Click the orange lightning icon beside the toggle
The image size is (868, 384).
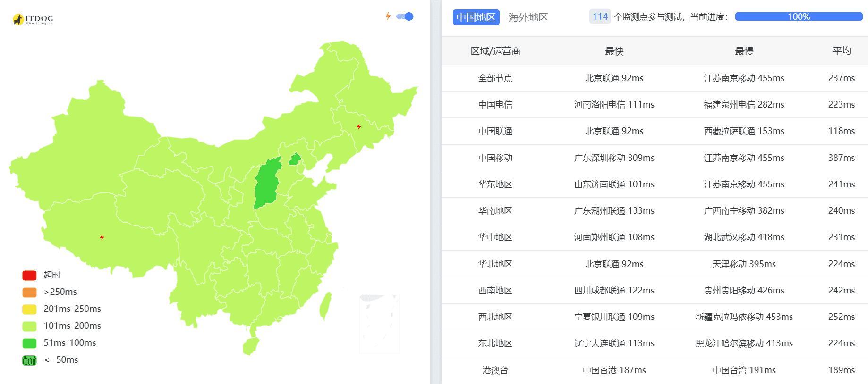(x=388, y=17)
